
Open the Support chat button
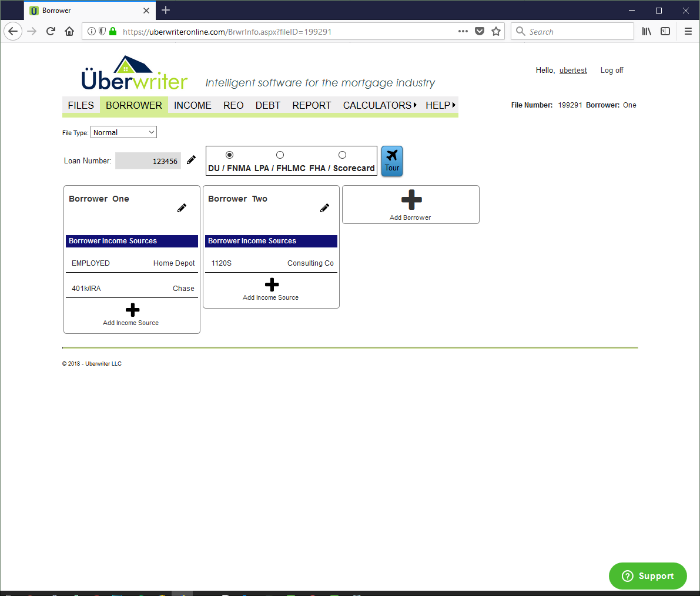648,576
